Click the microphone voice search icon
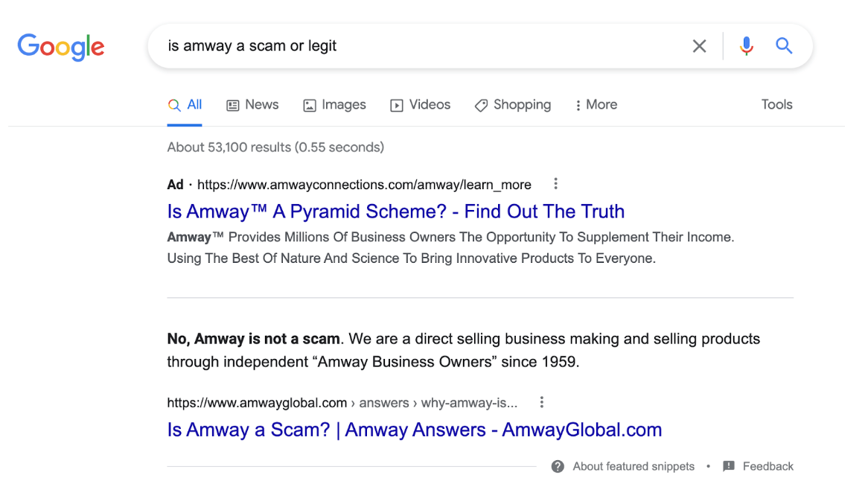The width and height of the screenshot is (868, 484). [x=747, y=45]
